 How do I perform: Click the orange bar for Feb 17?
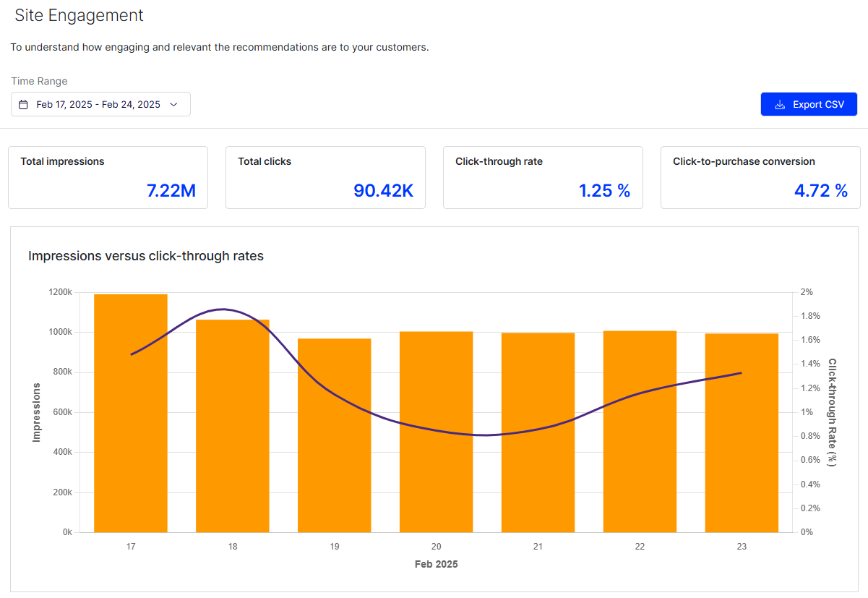(131, 413)
